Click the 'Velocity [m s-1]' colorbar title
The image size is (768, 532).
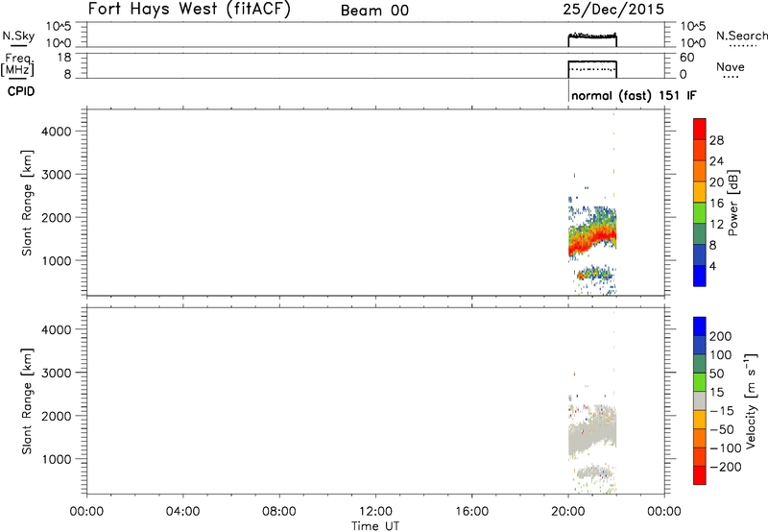751,400
